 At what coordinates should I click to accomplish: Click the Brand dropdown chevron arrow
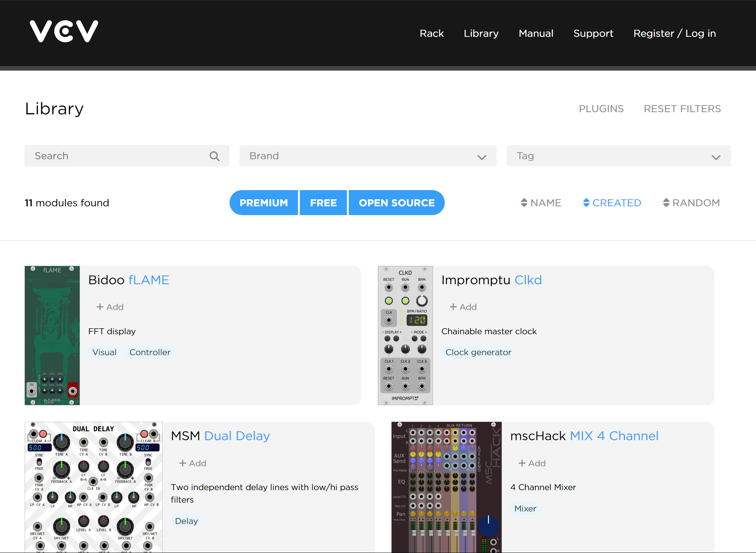[482, 157]
